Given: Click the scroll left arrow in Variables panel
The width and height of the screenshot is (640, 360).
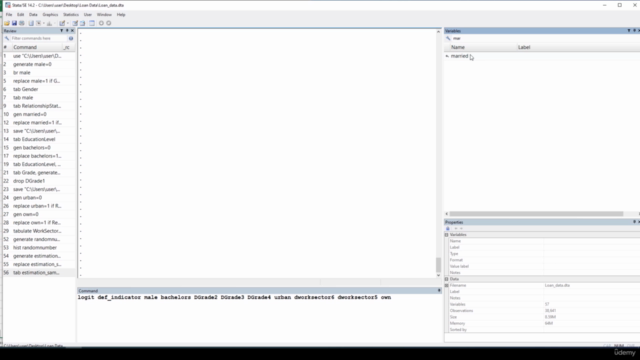Looking at the screenshot, I should click(447, 214).
